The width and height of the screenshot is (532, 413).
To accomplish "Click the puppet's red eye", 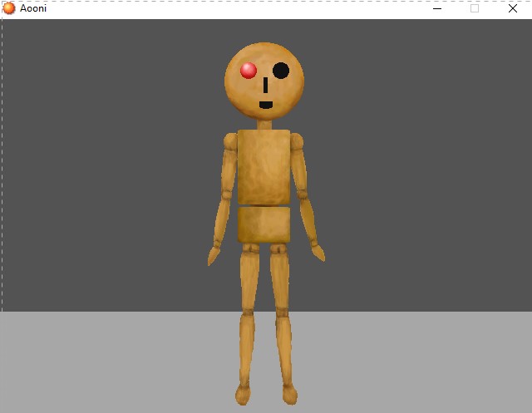I will 249,71.
